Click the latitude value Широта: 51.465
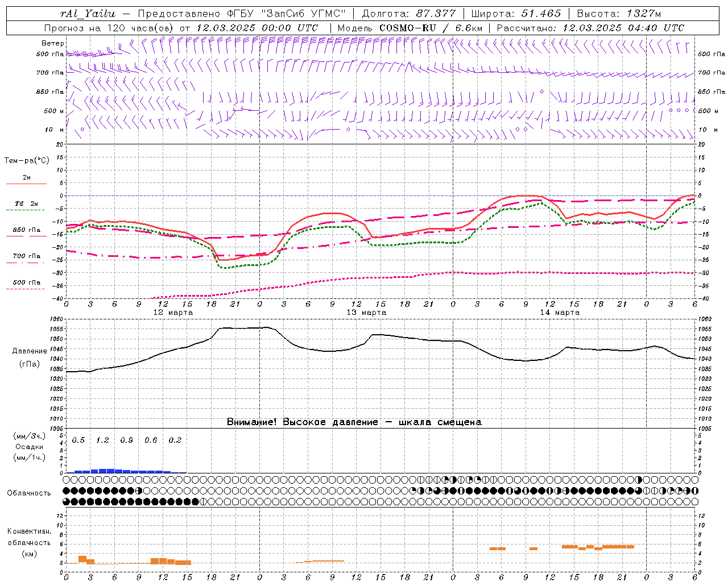Viewport: 728px width, 582px height. (516, 14)
